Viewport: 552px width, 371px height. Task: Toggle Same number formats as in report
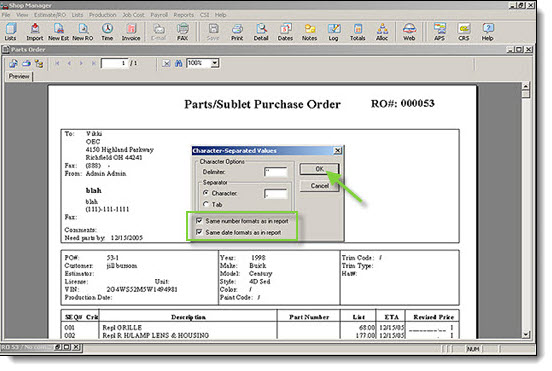pos(199,221)
